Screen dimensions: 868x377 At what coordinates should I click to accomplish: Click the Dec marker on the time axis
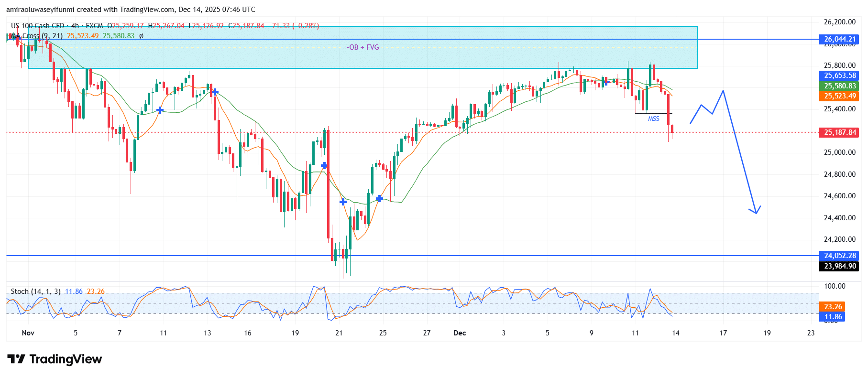click(460, 333)
